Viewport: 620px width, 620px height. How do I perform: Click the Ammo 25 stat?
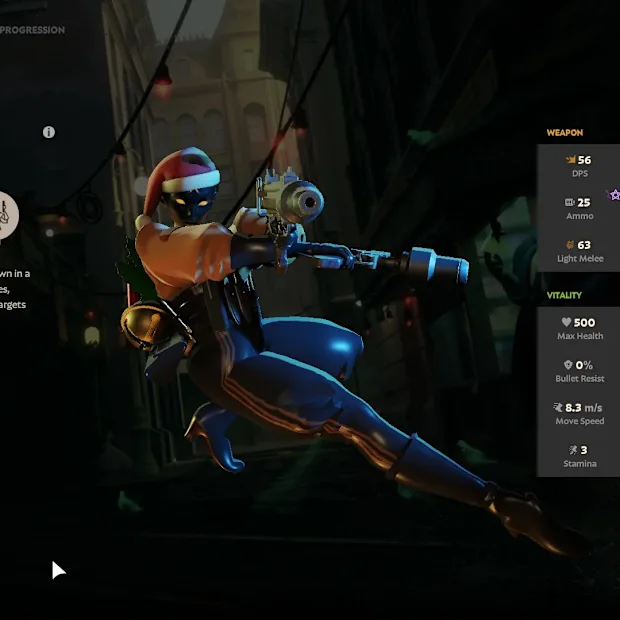click(579, 208)
